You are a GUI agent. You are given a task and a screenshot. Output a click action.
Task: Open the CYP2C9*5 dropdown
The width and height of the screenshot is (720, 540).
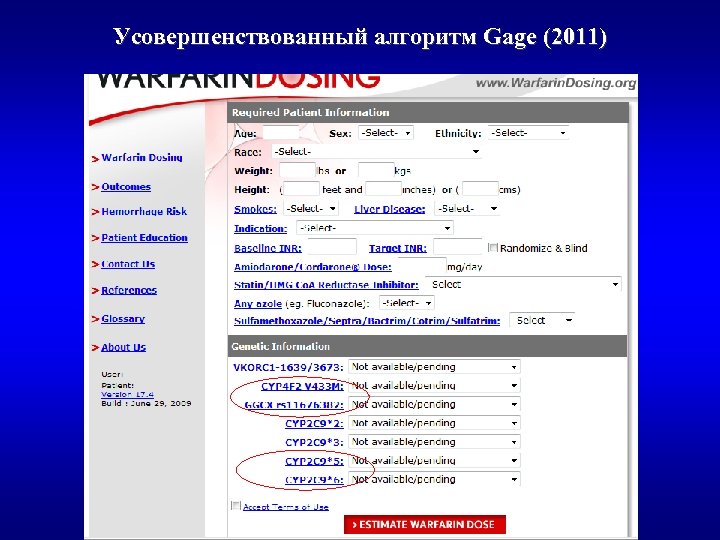point(434,461)
